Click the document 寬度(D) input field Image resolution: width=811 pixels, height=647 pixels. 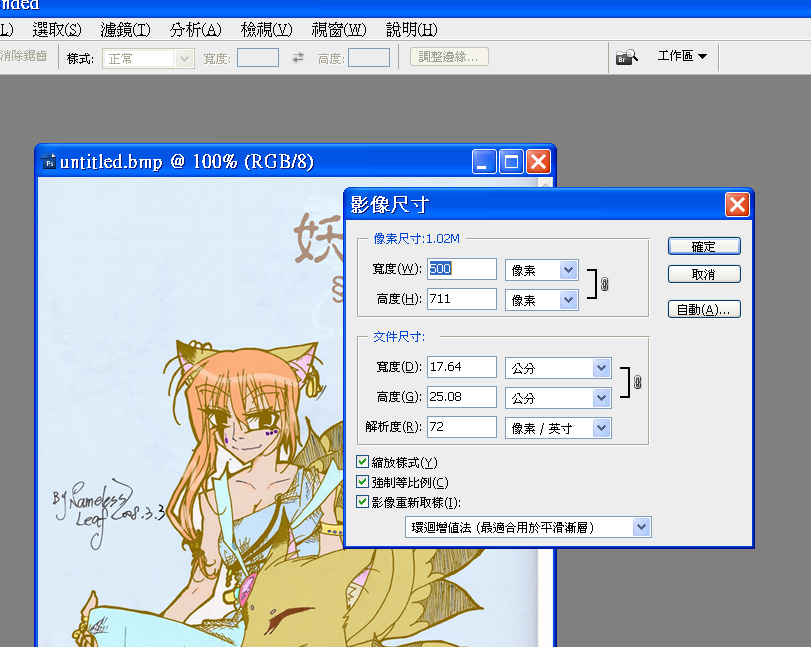point(461,367)
